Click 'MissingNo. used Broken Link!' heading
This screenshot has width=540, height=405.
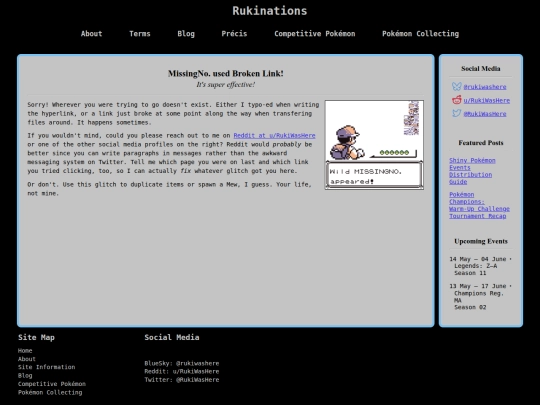pyautogui.click(x=226, y=73)
